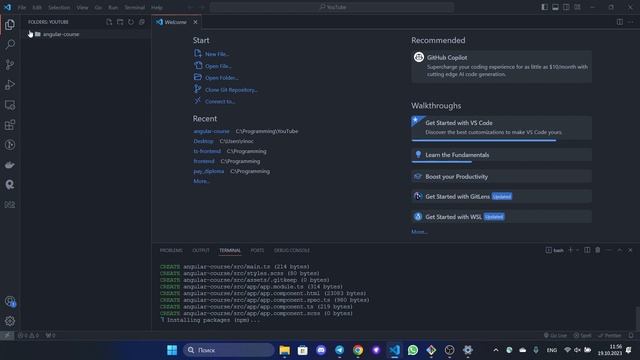Screen dimensions: 640x360
Task: Click the errors and warnings status count
Action: 28,336
